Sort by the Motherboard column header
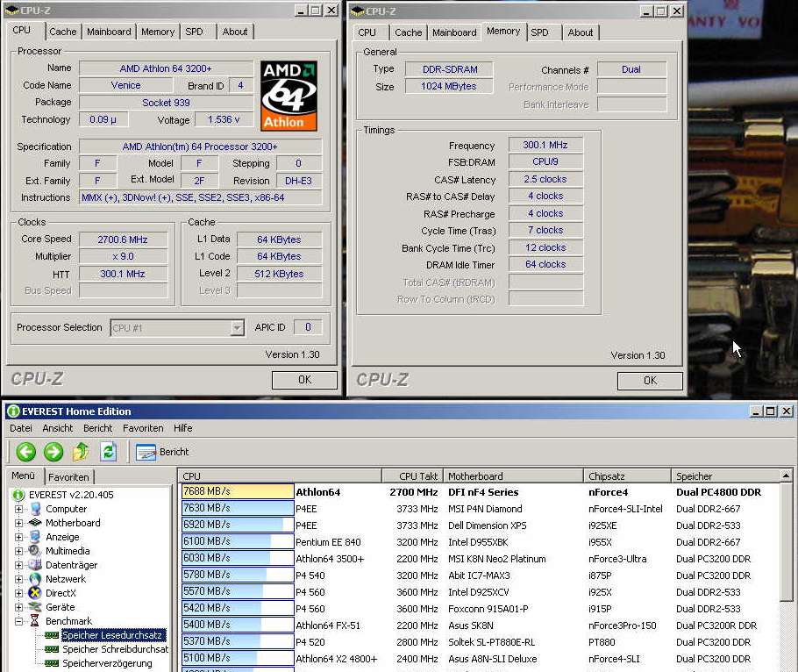 click(x=513, y=476)
